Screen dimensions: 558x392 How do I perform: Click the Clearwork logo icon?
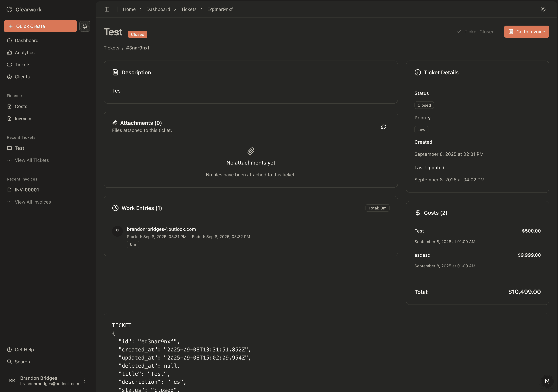coord(9,9)
